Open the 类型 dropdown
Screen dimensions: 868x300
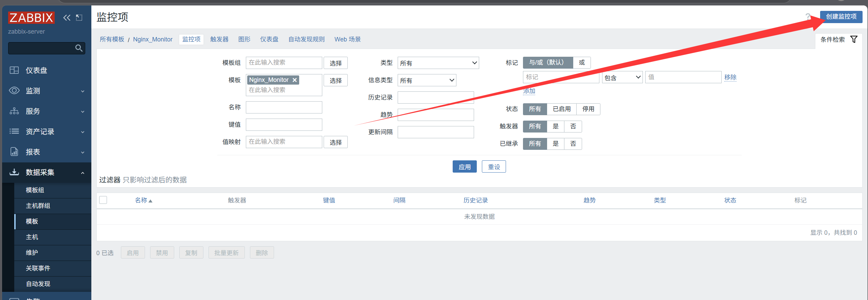[x=438, y=63]
